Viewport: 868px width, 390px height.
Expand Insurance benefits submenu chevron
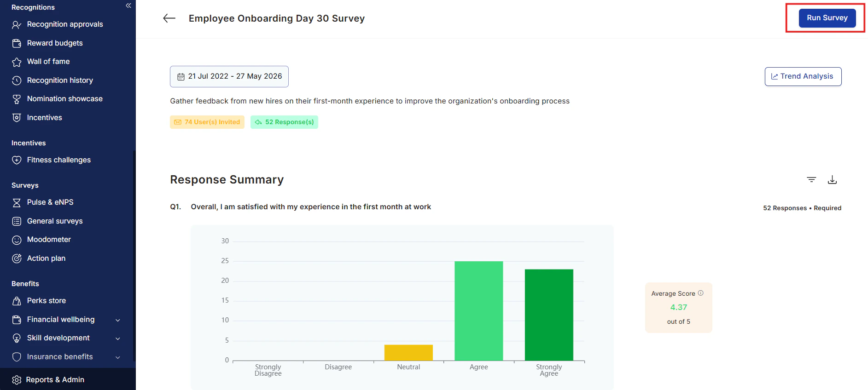pyautogui.click(x=118, y=357)
